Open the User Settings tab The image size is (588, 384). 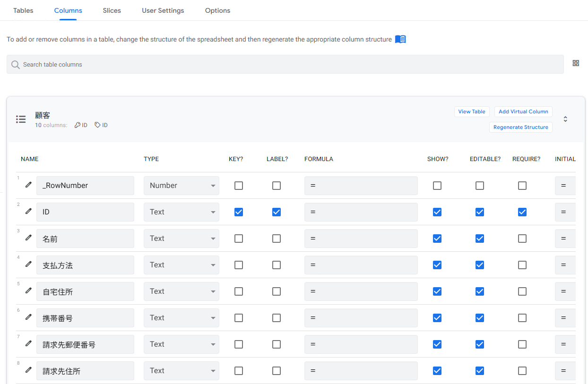click(x=163, y=10)
